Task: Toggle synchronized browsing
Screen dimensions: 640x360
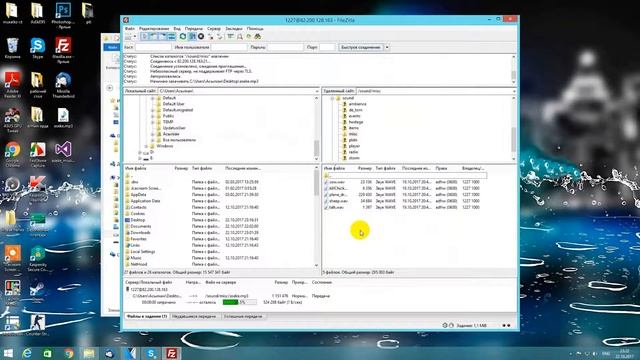Action: coord(249,37)
